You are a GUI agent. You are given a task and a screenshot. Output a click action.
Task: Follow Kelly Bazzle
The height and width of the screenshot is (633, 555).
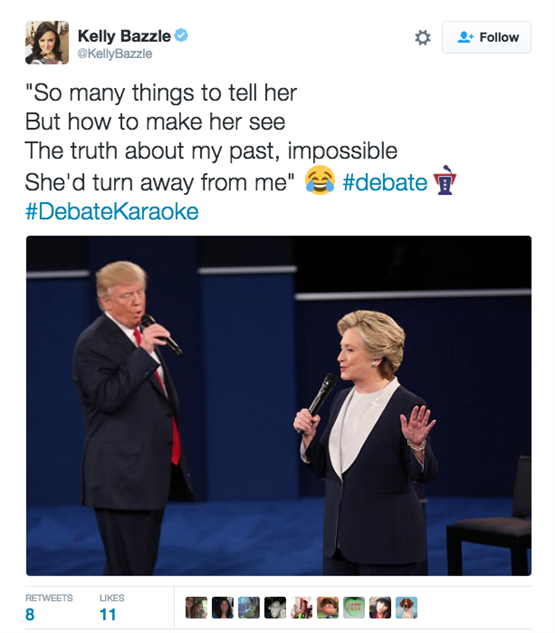[486, 37]
